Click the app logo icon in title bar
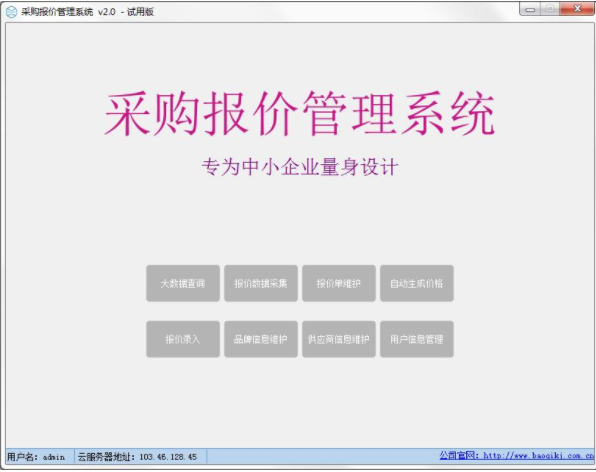Screen dimensions: 596x472 tap(11, 12)
